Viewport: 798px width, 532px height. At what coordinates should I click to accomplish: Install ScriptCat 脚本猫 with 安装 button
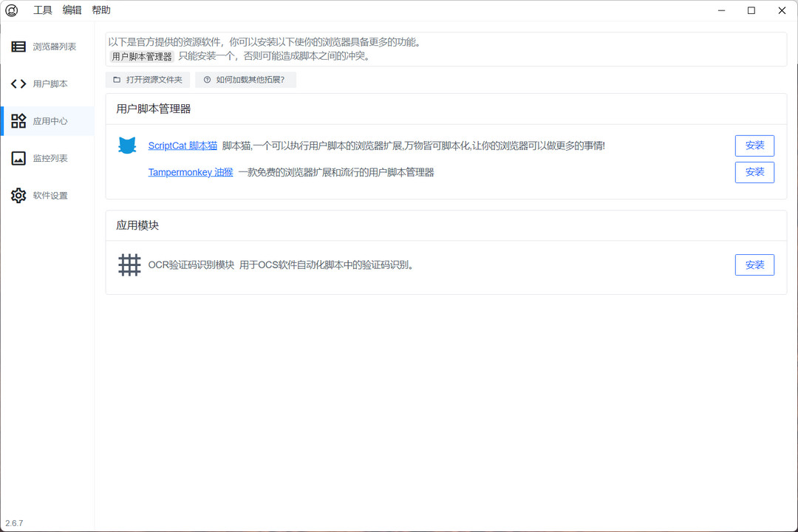[754, 146]
